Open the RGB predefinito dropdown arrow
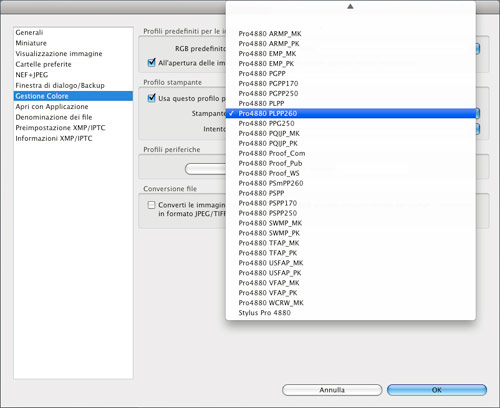The height and width of the screenshot is (408, 500). [x=478, y=49]
